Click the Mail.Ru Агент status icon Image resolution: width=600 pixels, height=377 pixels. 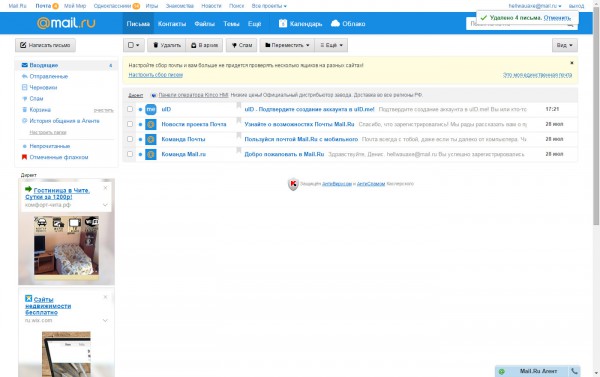click(501, 371)
